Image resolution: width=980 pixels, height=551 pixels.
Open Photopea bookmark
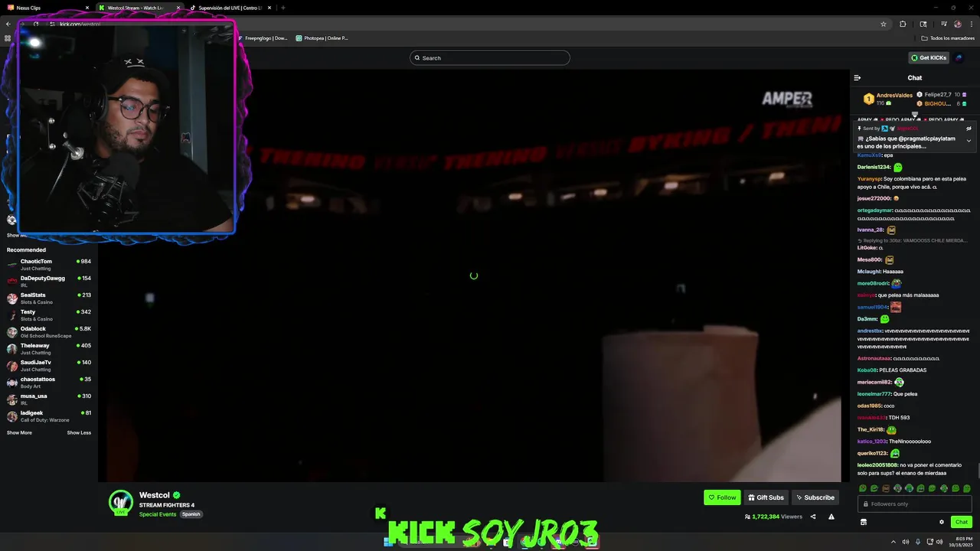pos(322,37)
